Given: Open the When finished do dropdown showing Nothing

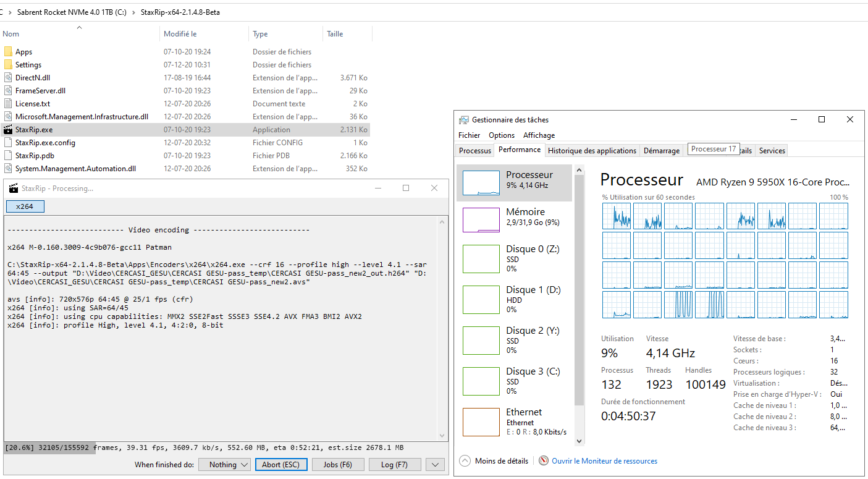Looking at the screenshot, I should click(x=224, y=465).
